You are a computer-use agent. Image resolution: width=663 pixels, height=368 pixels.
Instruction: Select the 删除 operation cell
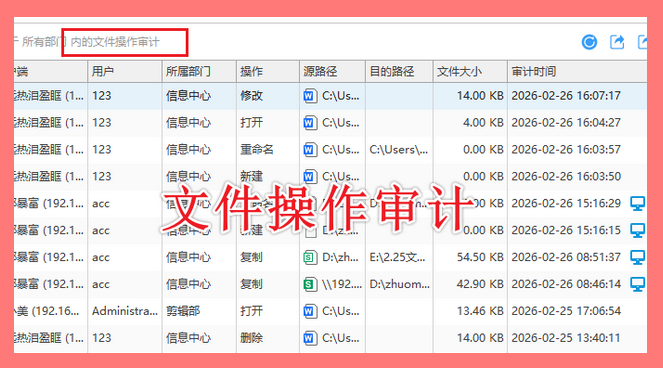[252, 338]
